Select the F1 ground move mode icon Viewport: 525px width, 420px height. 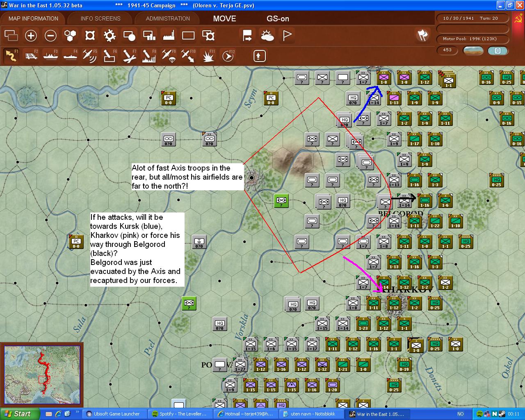pos(11,55)
